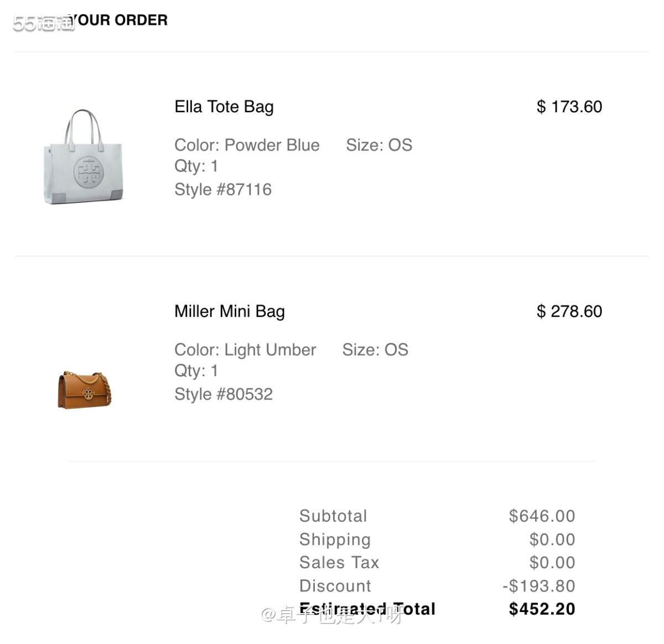Click Style #87116 label
664x644 pixels.
pos(223,190)
